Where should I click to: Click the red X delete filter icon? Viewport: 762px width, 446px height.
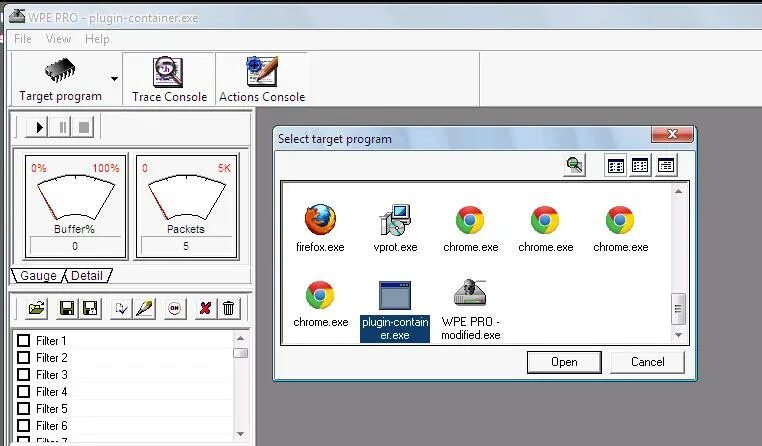click(x=206, y=309)
